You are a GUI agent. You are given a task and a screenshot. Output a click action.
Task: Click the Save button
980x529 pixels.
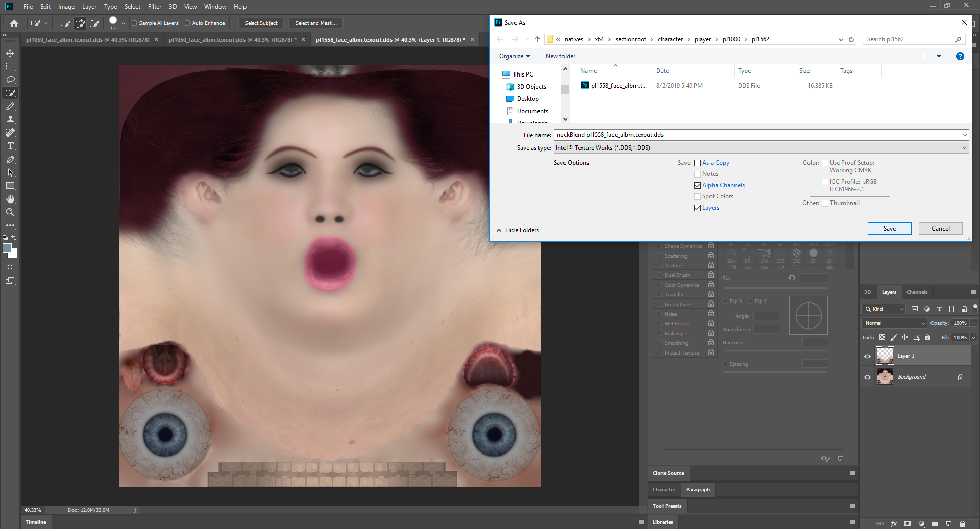tap(889, 229)
